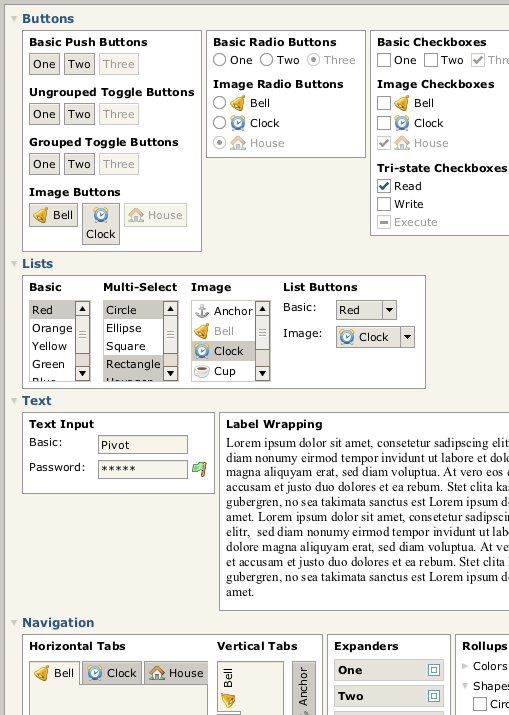
Task: Click down arrow of Basic list scrollbar
Action: click(x=83, y=373)
